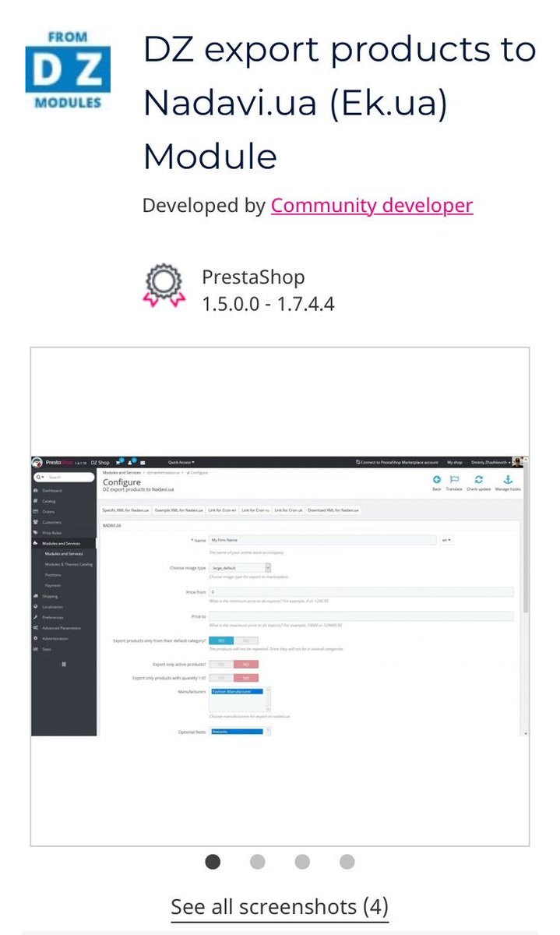560x935 pixels.
Task: Click the DZ Modules logo image
Action: (68, 69)
